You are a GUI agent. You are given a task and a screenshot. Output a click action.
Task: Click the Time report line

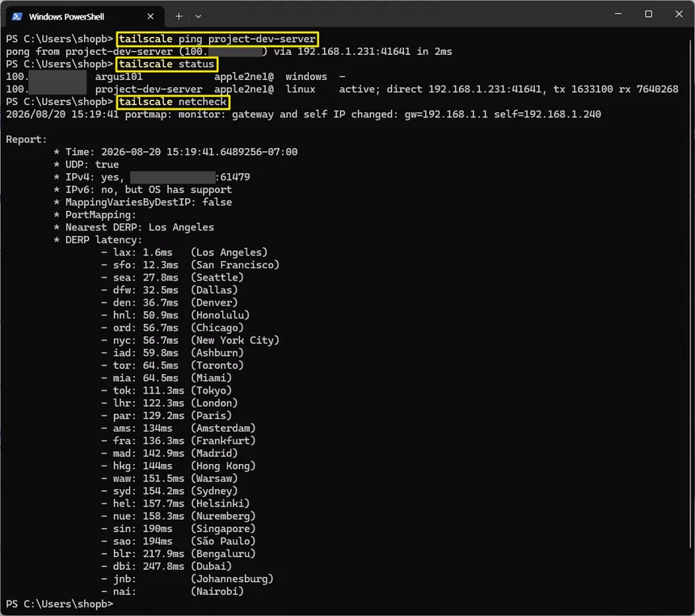(x=175, y=152)
